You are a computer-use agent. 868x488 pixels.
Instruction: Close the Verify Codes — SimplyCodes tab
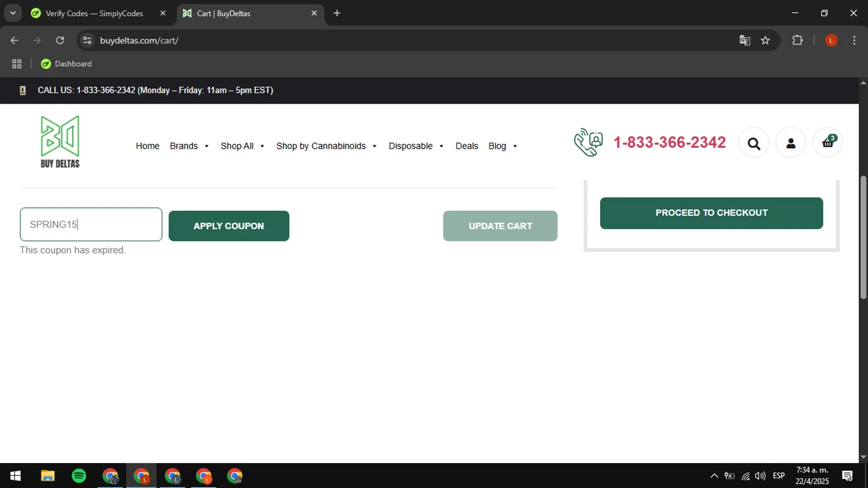coord(163,13)
